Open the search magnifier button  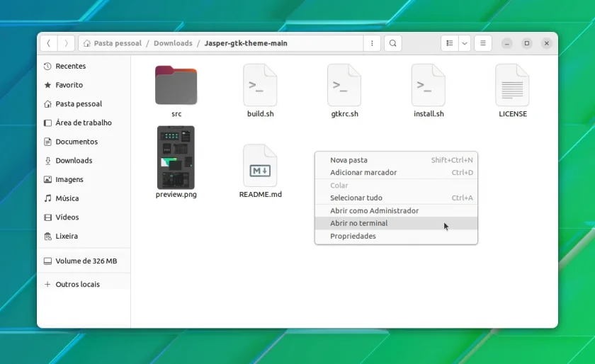pyautogui.click(x=392, y=43)
